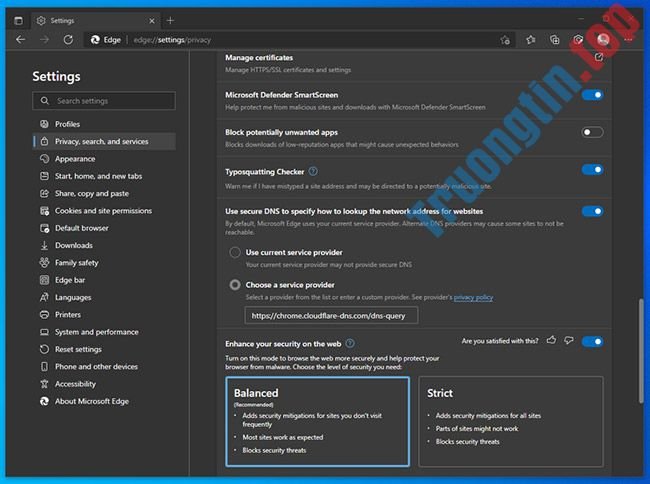Screen dimensions: 650x484
Task: Refresh the settings page
Action: [68, 40]
